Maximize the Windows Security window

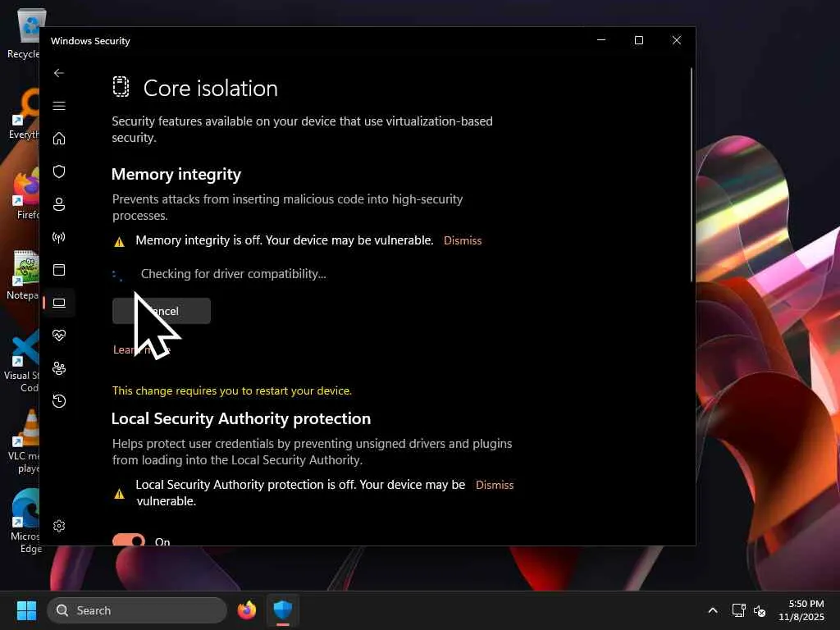coord(638,40)
